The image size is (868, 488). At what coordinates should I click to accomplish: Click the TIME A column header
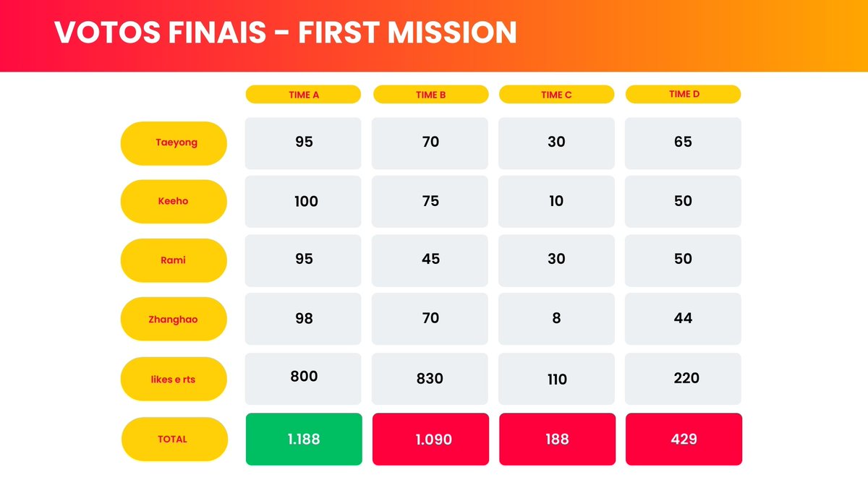(x=303, y=95)
